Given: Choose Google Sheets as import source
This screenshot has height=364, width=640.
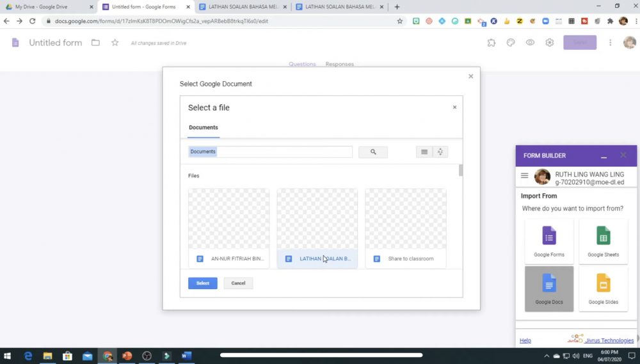Looking at the screenshot, I should tap(604, 242).
